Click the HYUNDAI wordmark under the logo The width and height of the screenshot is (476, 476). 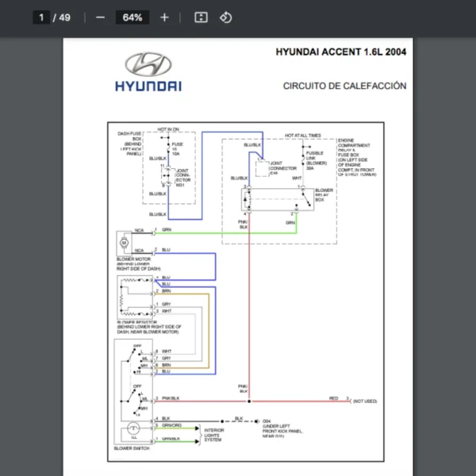148,86
